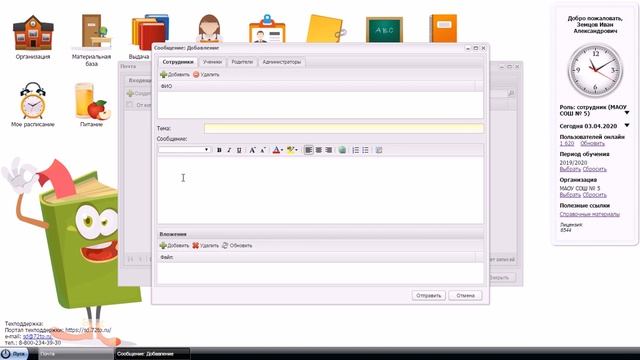
Task: Expand the Сегодня 03.04.2020 date dropdown arrow
Action: pos(627,125)
